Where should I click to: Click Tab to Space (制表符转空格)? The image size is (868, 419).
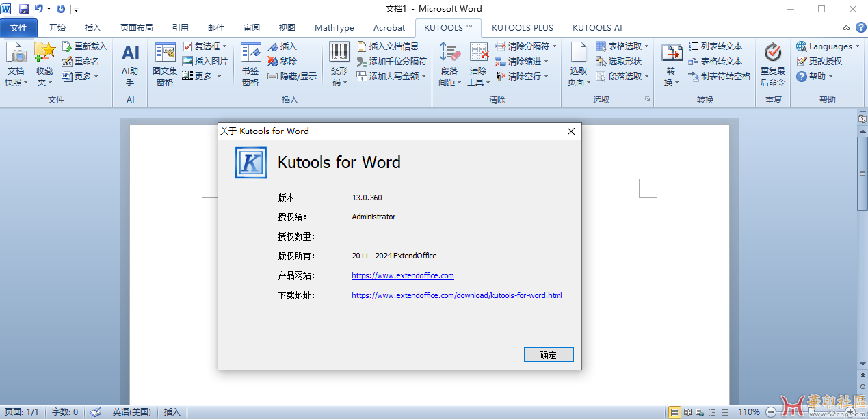(x=719, y=77)
